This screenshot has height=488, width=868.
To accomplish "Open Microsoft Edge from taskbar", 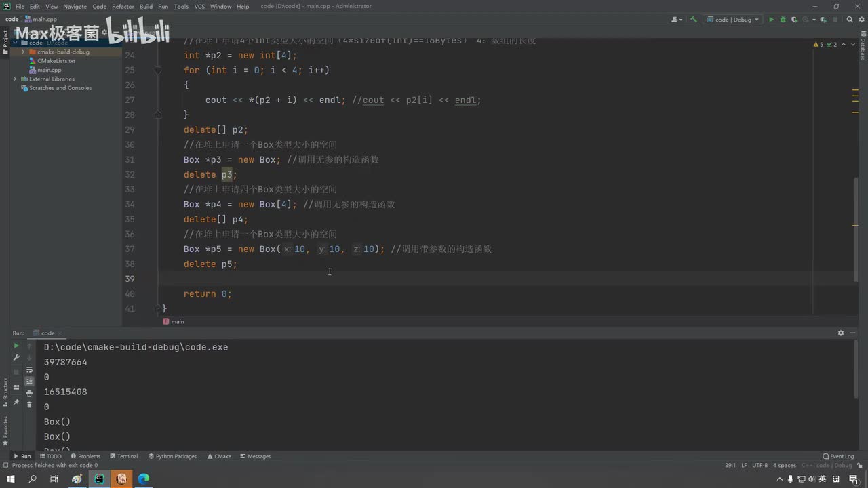I will pos(144,479).
